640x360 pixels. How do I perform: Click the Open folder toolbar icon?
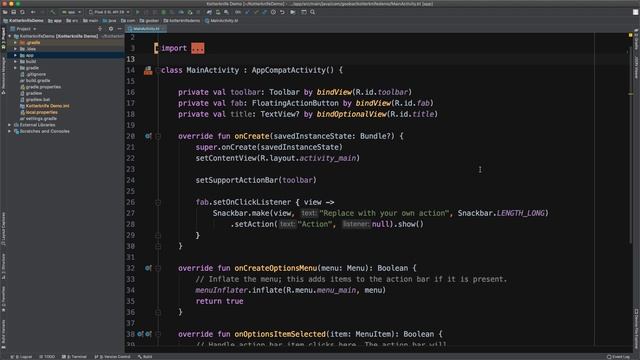5,12
